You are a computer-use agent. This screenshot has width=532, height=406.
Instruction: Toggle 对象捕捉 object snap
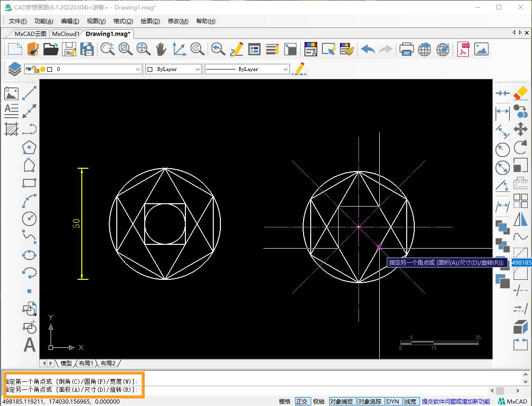(x=341, y=401)
